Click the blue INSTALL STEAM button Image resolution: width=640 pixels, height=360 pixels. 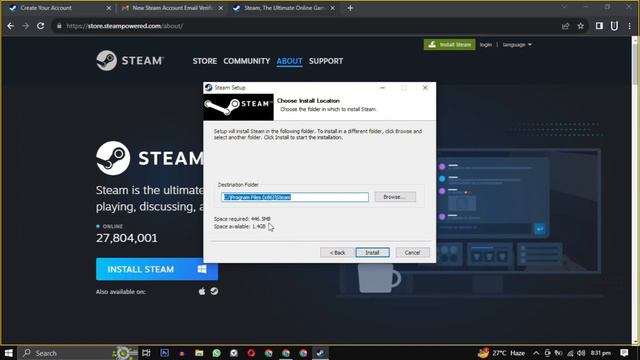(x=157, y=269)
